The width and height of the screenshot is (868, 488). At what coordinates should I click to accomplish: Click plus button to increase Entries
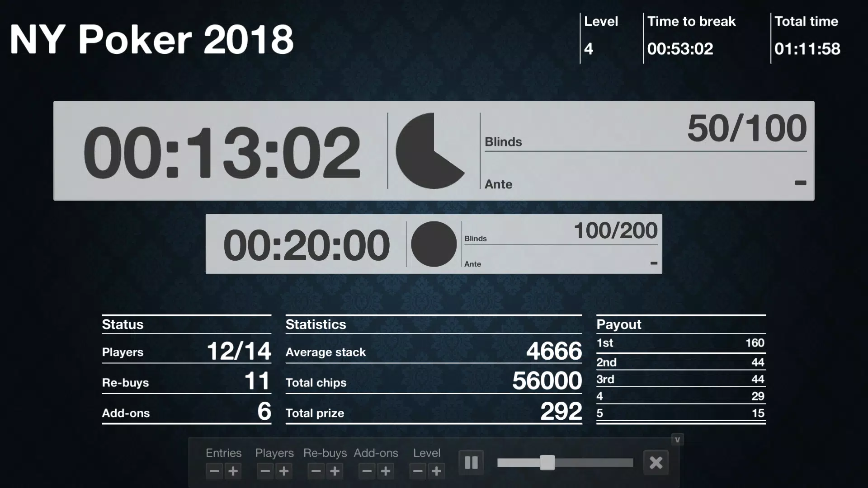[233, 471]
